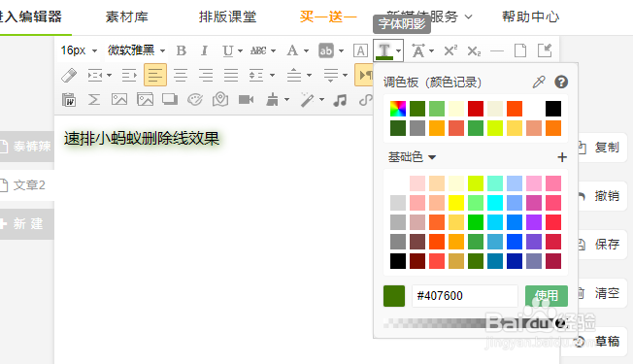Open 买一送一 promotion menu item
Screen dimensions: 633x364
point(328,17)
